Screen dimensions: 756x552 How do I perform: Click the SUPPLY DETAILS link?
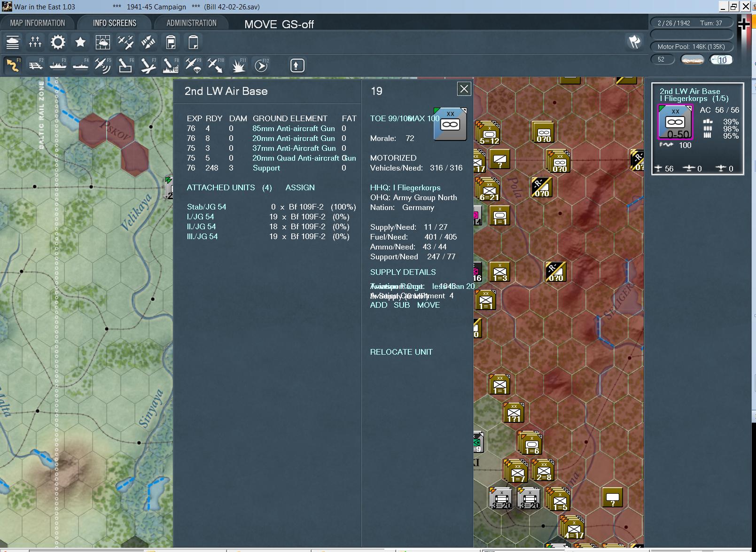click(x=403, y=272)
